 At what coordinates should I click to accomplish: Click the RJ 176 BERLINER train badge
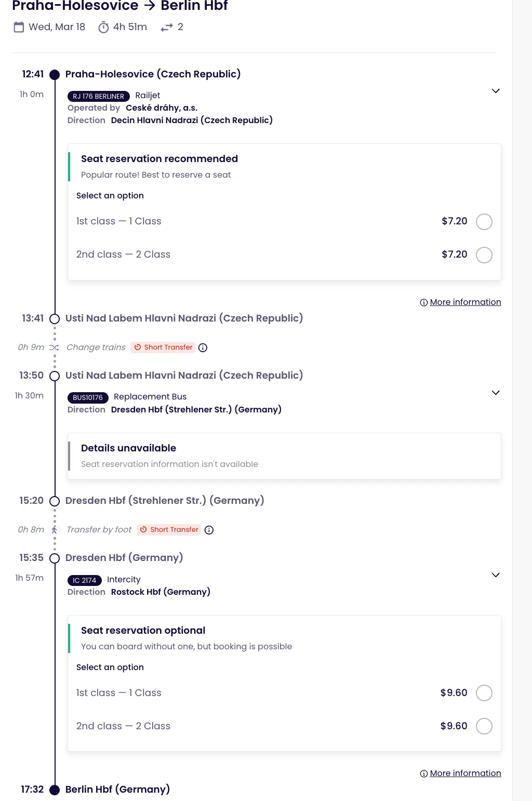click(x=98, y=96)
